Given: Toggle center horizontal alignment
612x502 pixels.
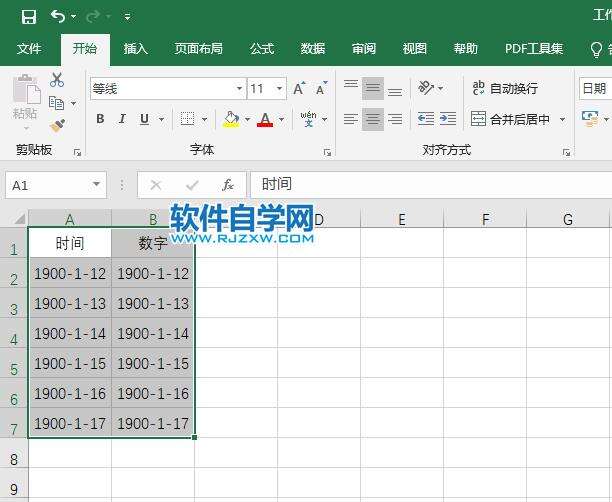Looking at the screenshot, I should click(373, 119).
